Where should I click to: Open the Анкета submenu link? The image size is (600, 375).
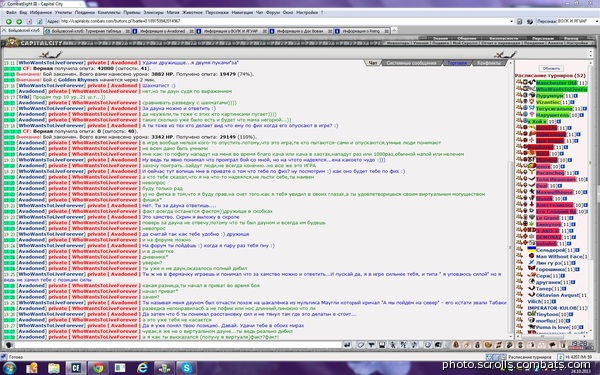tap(555, 43)
